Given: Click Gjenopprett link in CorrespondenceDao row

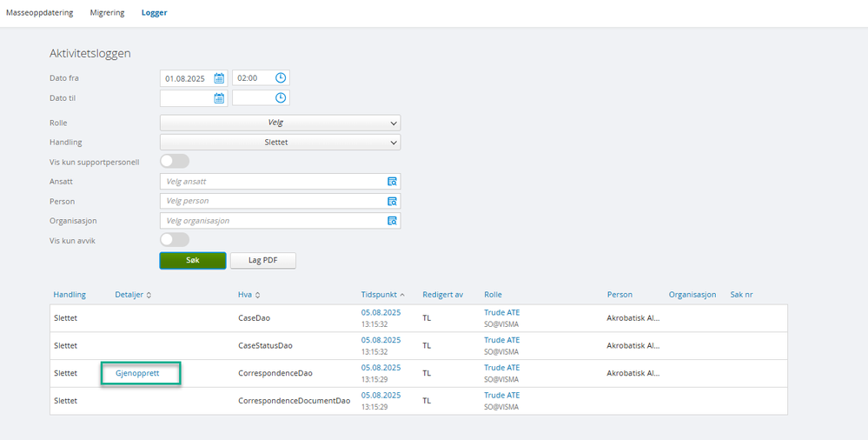Looking at the screenshot, I should 137,373.
